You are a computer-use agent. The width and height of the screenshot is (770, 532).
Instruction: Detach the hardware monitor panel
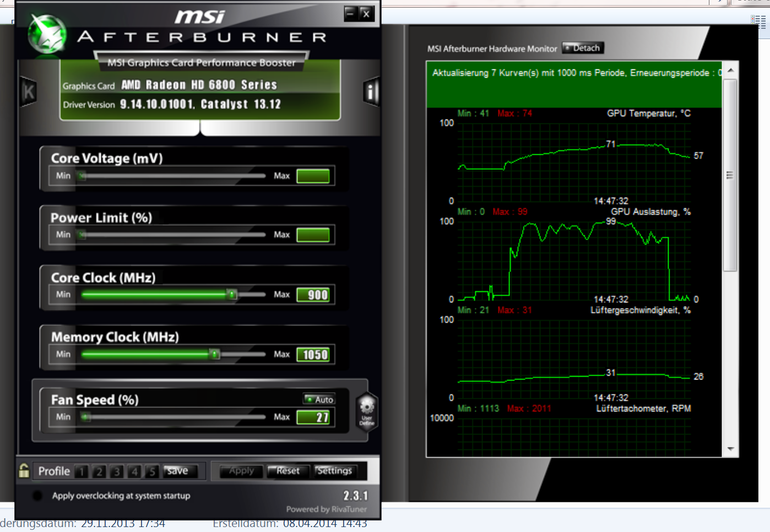pos(583,48)
